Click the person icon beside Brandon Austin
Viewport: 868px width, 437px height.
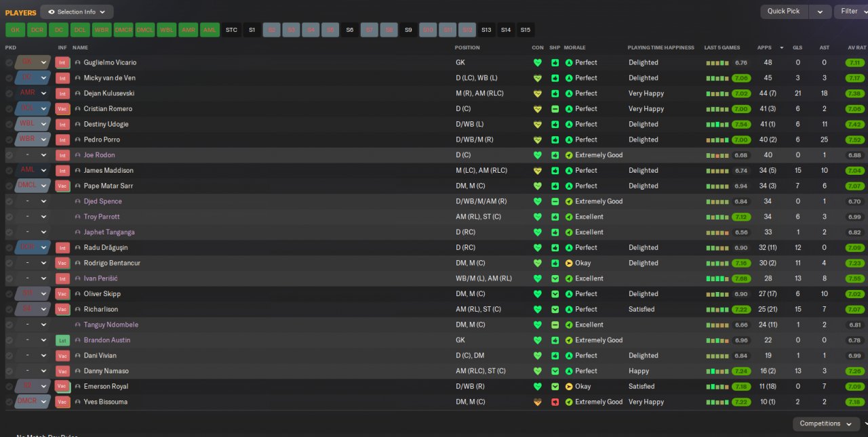77,340
